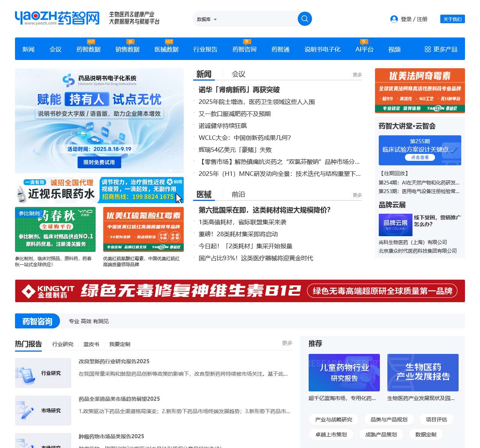The image size is (480, 448).
Task: Open headline 诺华「肾病新药」再获突破
Action: [x=240, y=90]
